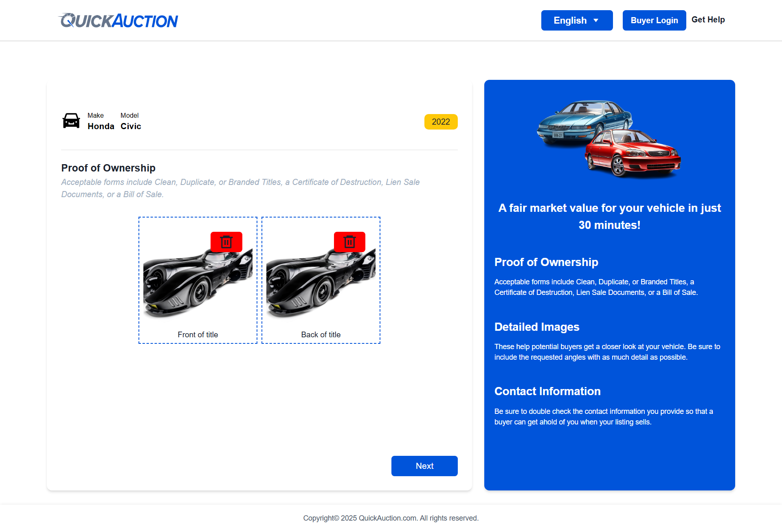Select the Back of title upload area
Screen dimensions: 782x532
[321, 280]
